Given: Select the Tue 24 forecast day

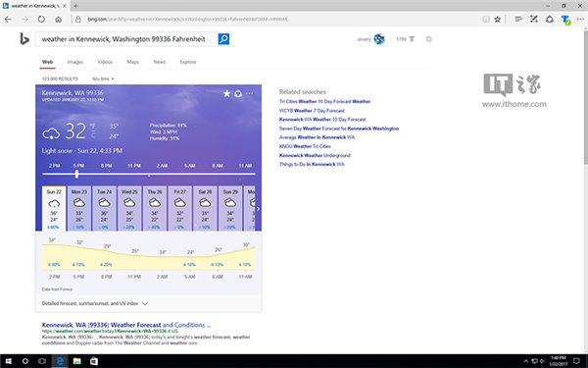Looking at the screenshot, I should (104, 208).
